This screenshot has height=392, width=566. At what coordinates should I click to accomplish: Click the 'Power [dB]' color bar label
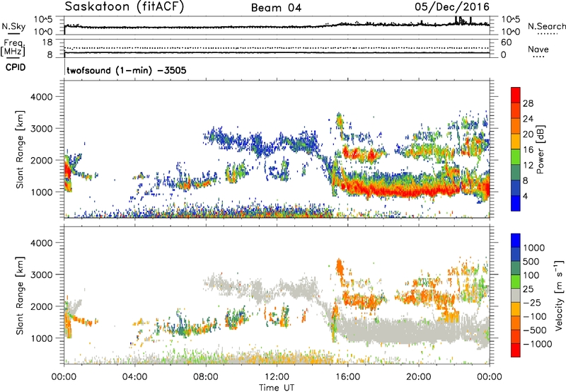(540, 149)
